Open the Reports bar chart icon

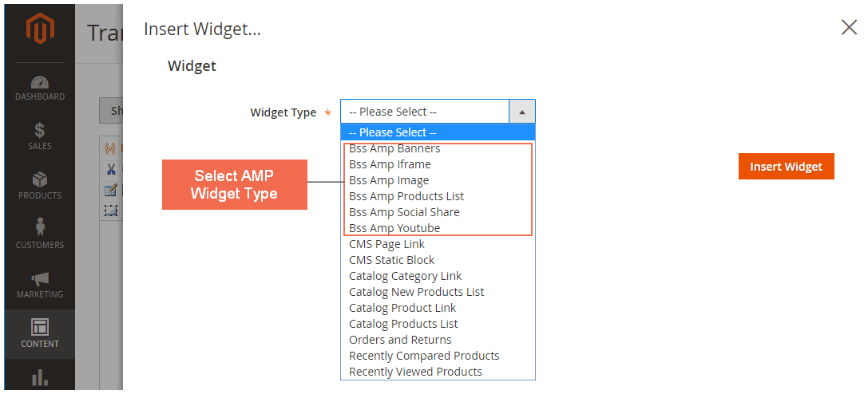[x=40, y=379]
